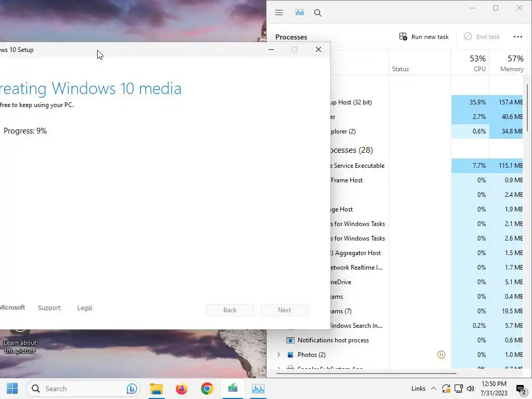Click the sync update tray icon
The image size is (532, 399).
pos(446,389)
